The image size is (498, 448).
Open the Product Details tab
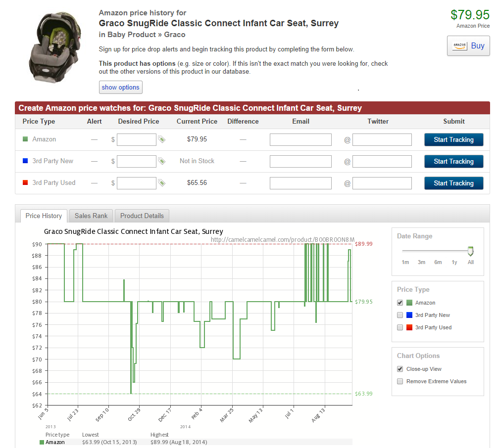tap(142, 216)
